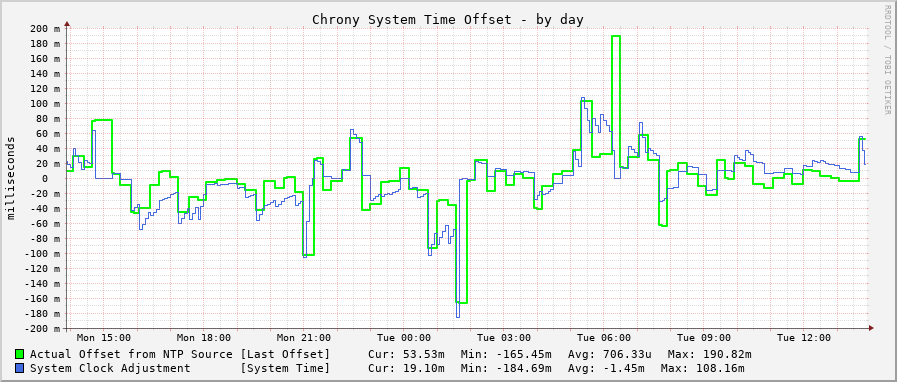Viewport: 897px width, 382px height.
Task: Click the '[Last Offset]' legend text
Action: point(285,355)
